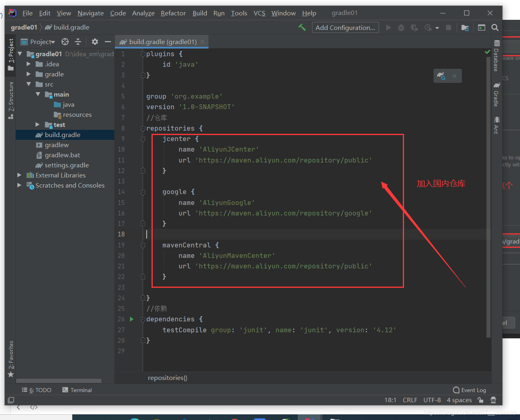Click Load Gradle Changes floating icon
The image size is (520, 420).
[x=441, y=76]
